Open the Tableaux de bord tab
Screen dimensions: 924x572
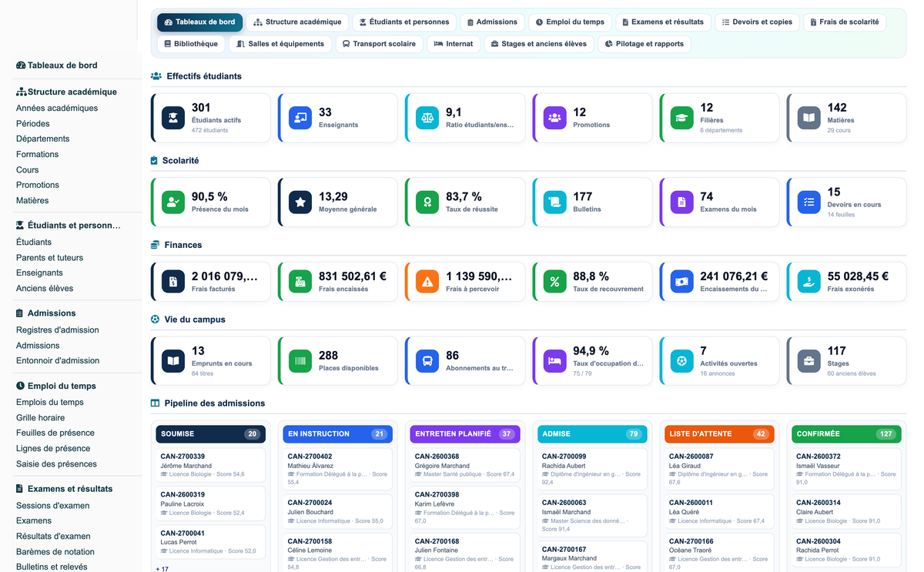(200, 22)
